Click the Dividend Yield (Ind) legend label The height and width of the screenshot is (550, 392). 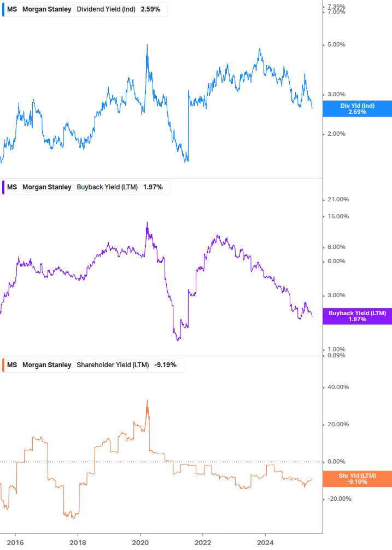click(x=106, y=9)
